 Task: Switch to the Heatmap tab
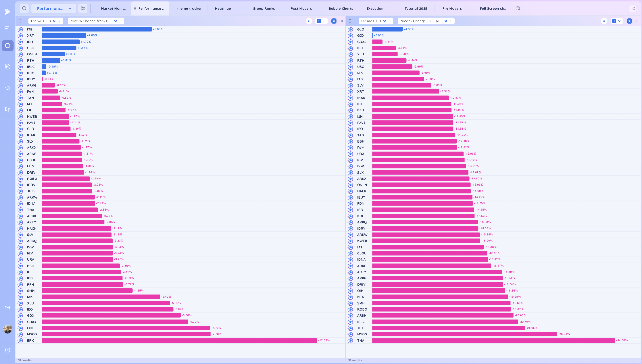click(x=223, y=8)
